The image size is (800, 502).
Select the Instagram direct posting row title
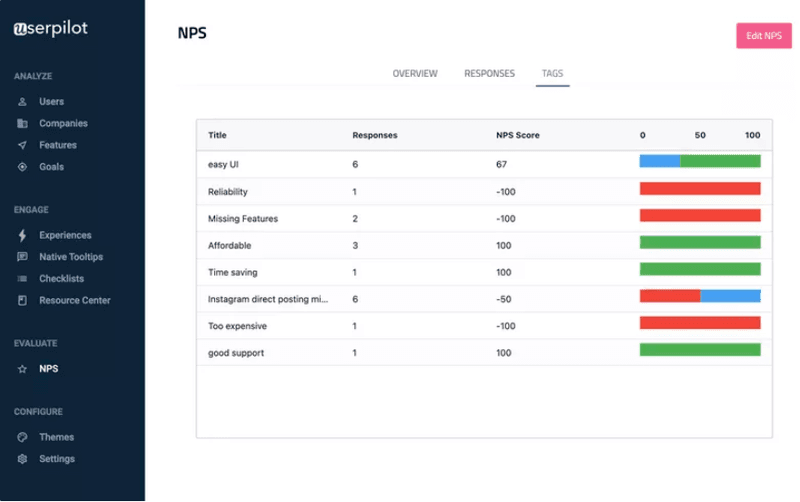[x=267, y=299]
